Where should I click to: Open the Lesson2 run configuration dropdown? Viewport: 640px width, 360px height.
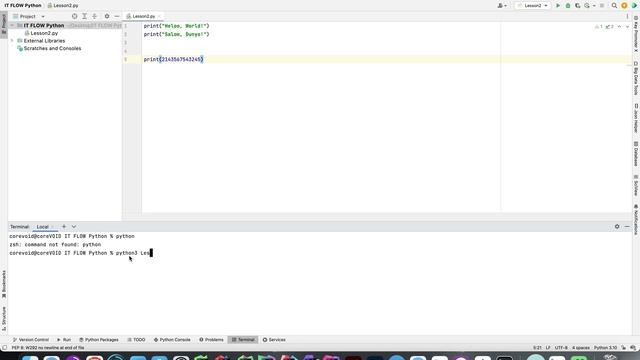coord(533,6)
